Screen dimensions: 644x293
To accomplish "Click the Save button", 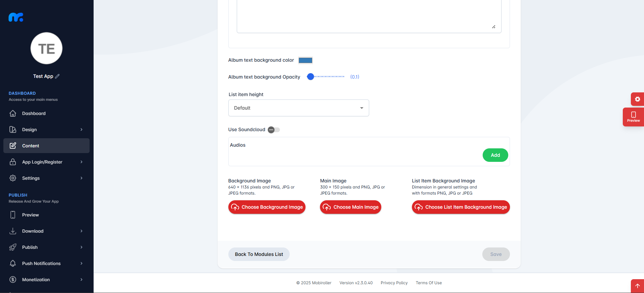I will click(x=496, y=254).
